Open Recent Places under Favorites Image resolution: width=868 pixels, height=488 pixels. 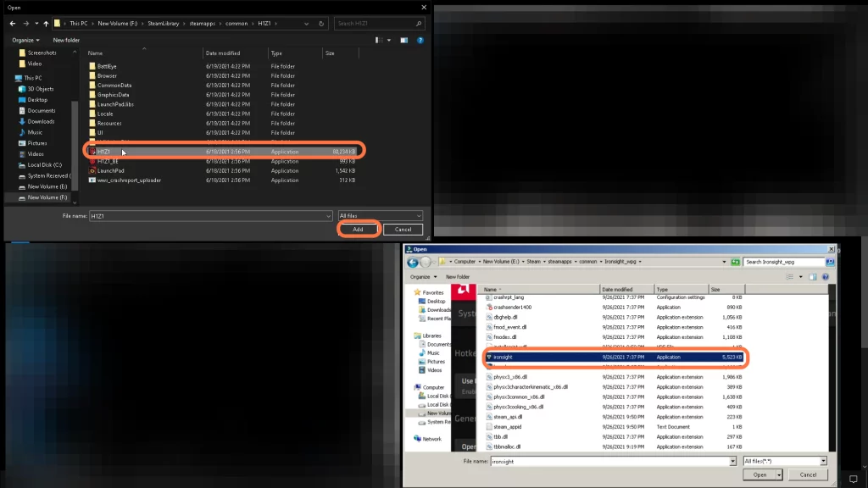coord(435,319)
